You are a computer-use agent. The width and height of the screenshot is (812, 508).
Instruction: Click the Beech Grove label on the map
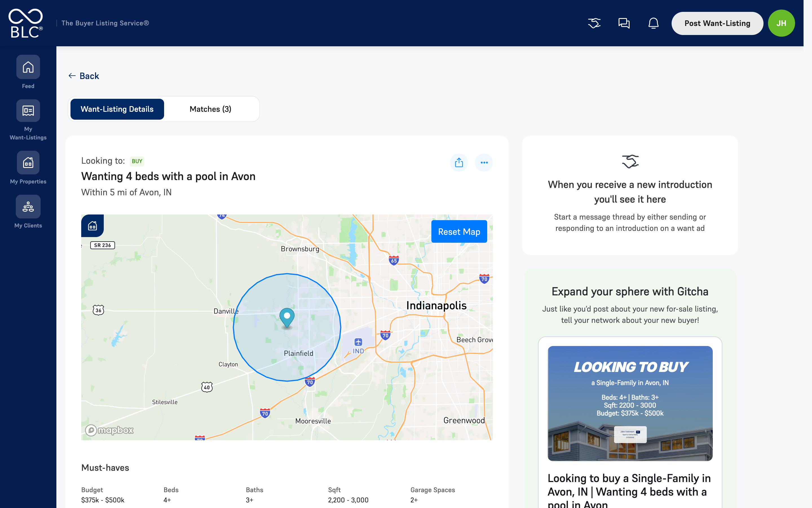pyautogui.click(x=475, y=340)
